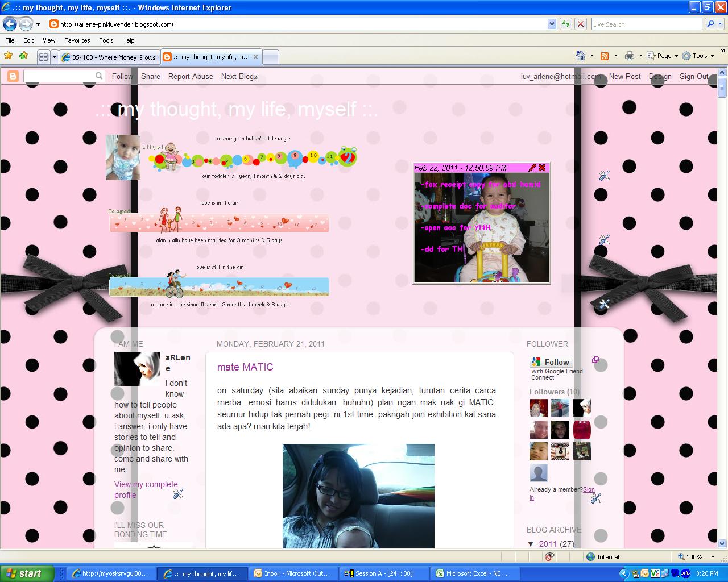728x582 pixels.
Task: Click 'View my complete profile' link
Action: coord(146,489)
